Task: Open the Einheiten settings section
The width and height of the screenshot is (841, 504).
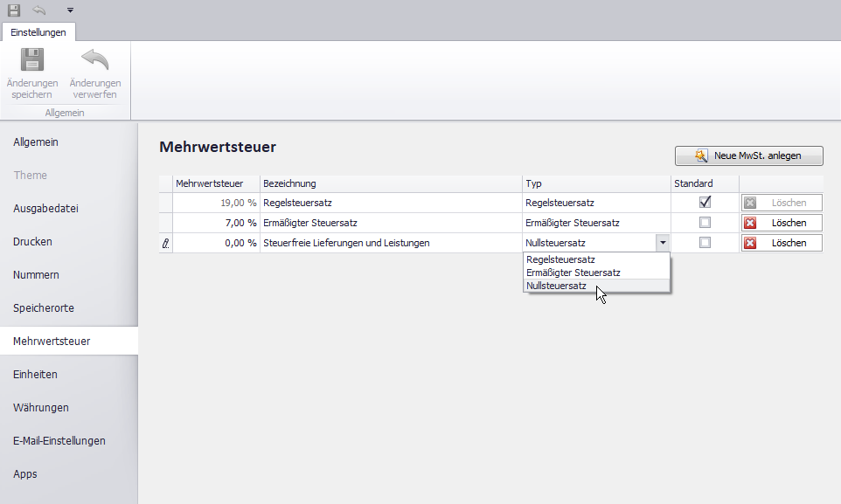Action: tap(69, 375)
